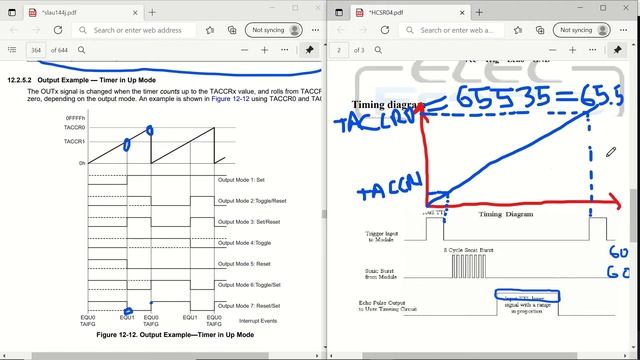Open more PDF tools in slau144j.pdf viewer
Viewport: 640px width, 360px height.
pyautogui.click(x=284, y=50)
